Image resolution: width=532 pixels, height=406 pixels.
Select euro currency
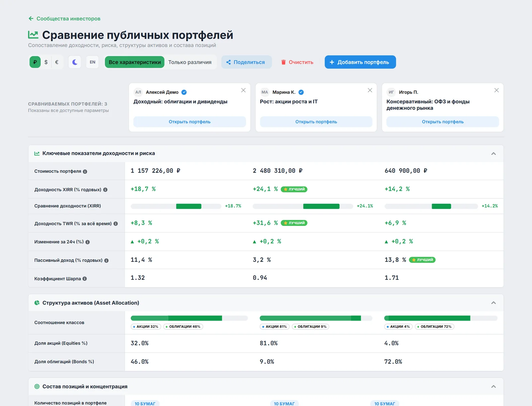pyautogui.click(x=57, y=62)
